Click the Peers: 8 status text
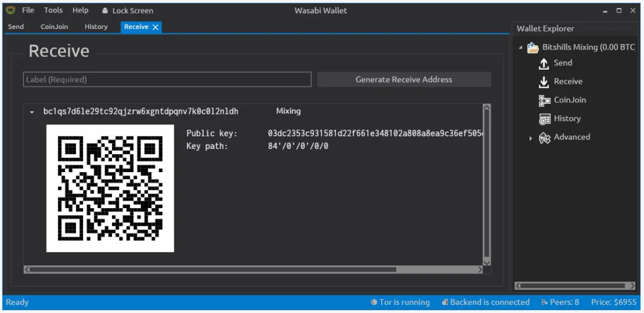644x313 pixels. pos(564,302)
